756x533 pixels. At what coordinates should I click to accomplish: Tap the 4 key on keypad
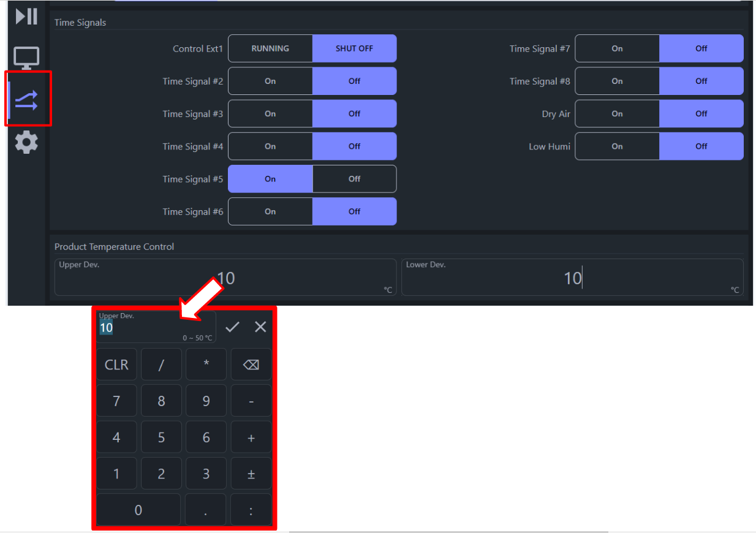tap(116, 437)
